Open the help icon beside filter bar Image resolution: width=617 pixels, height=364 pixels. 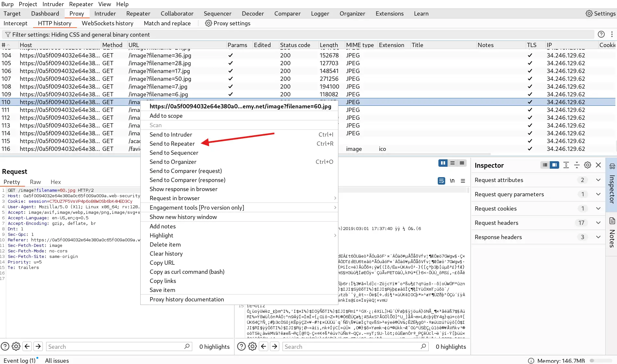click(x=601, y=34)
